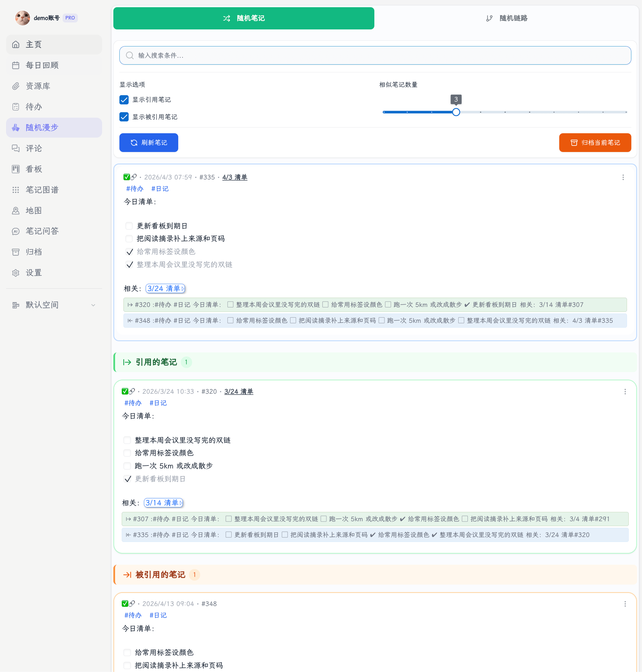Expand the 3/24 清单 related link chip
Screen dimensions: 642x672
pos(165,288)
